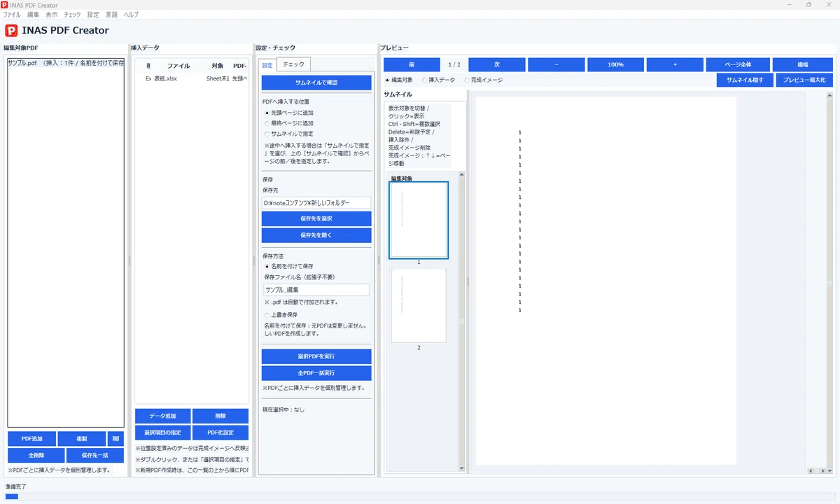Click the Sheet cell in 表紙.xlsx row

(217, 78)
